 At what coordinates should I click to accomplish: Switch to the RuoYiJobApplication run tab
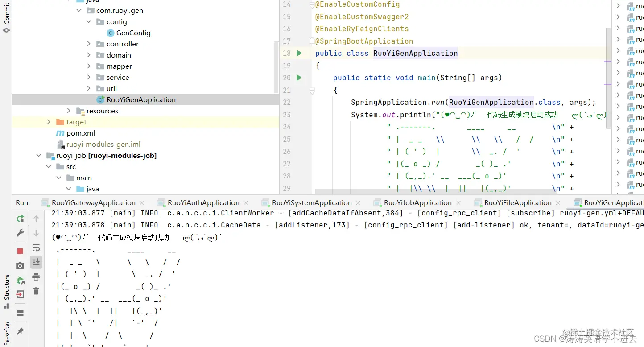[418, 202]
